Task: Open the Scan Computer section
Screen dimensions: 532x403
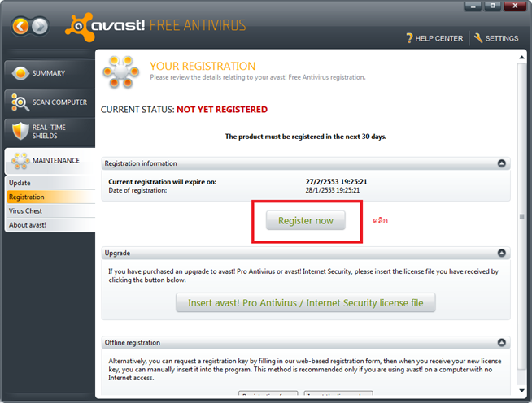Action: pos(49,102)
